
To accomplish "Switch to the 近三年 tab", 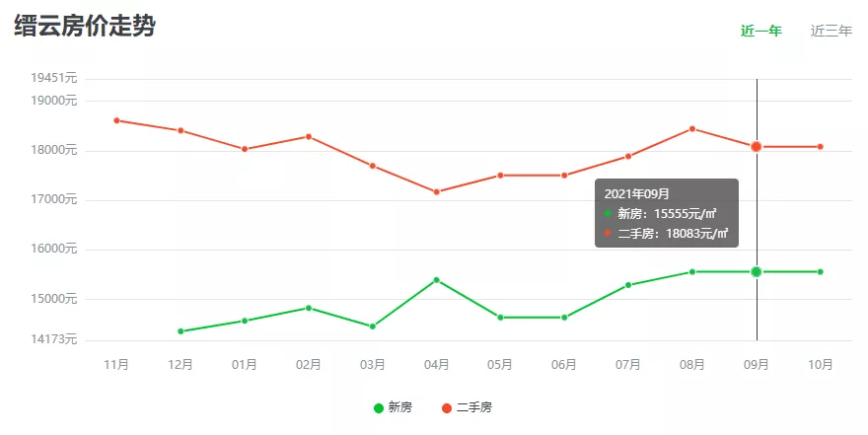I will 831,31.
